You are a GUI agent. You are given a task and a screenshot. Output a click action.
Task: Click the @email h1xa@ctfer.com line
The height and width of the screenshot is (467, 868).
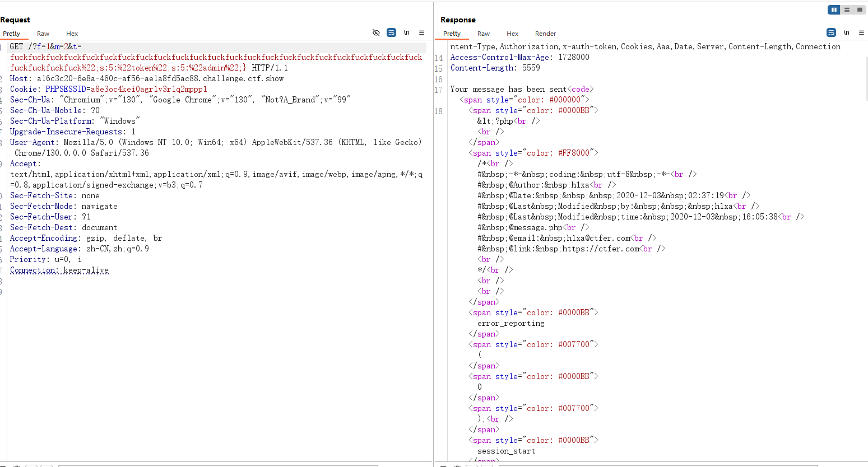567,238
